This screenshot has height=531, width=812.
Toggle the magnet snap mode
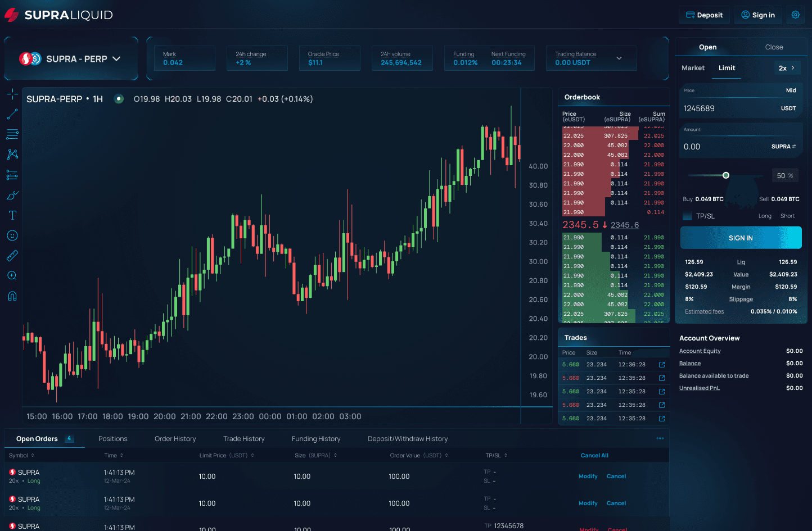click(x=12, y=296)
